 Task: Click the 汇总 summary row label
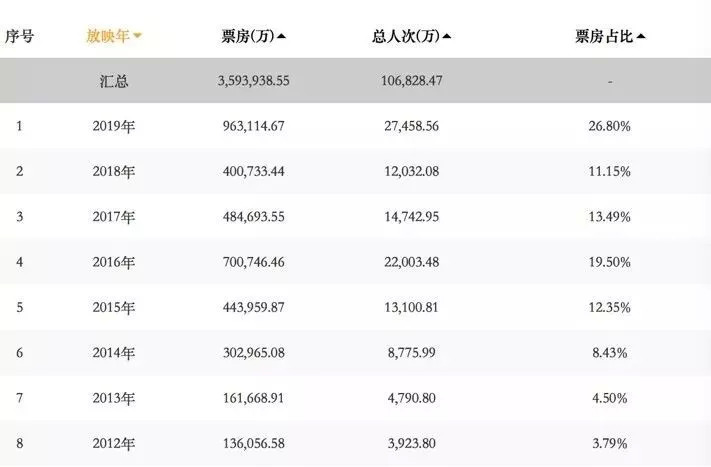113,81
